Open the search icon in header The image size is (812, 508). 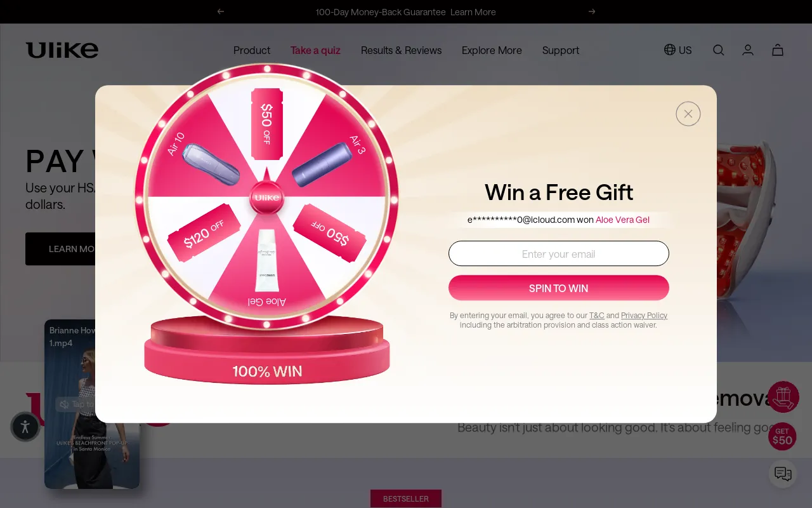click(718, 50)
